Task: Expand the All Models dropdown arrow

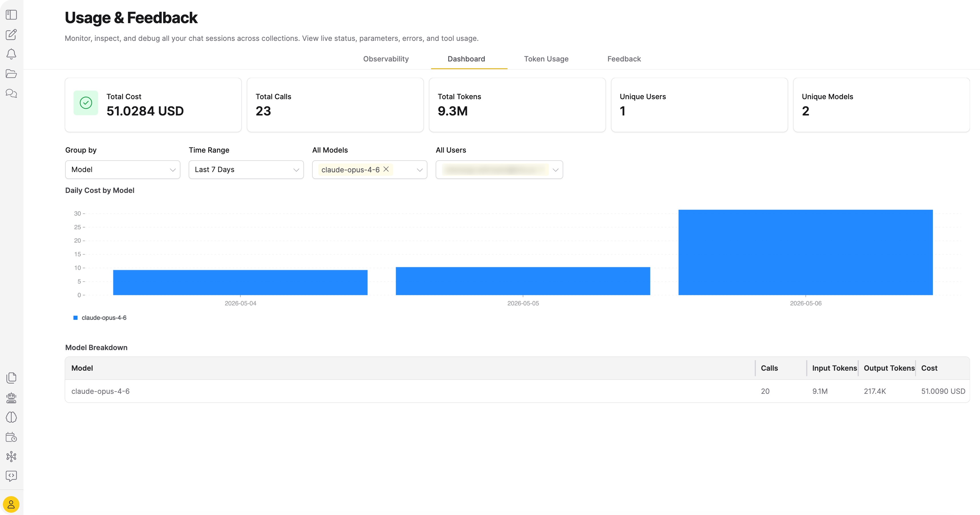Action: [x=420, y=170]
